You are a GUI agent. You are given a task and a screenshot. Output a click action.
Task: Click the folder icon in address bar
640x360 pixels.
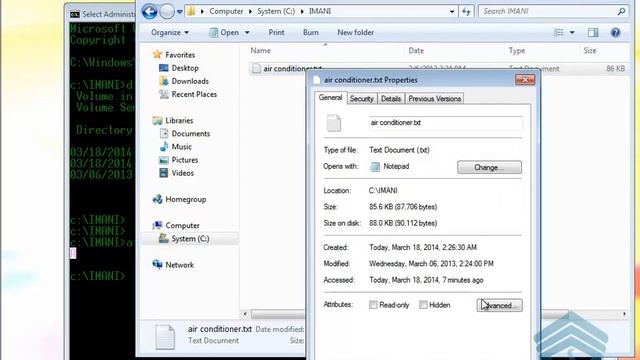coord(191,11)
